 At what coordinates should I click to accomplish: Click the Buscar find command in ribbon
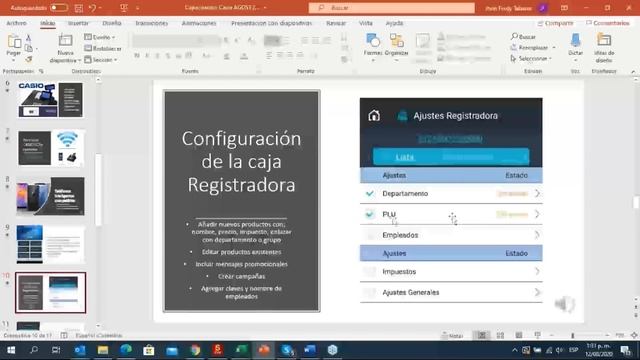point(523,37)
